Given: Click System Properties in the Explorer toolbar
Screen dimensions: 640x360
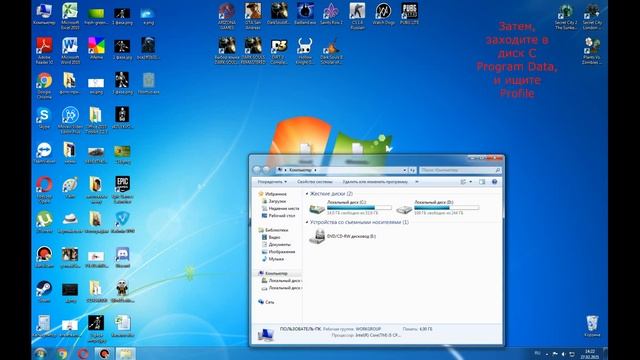Looking at the screenshot, I should click(315, 182).
